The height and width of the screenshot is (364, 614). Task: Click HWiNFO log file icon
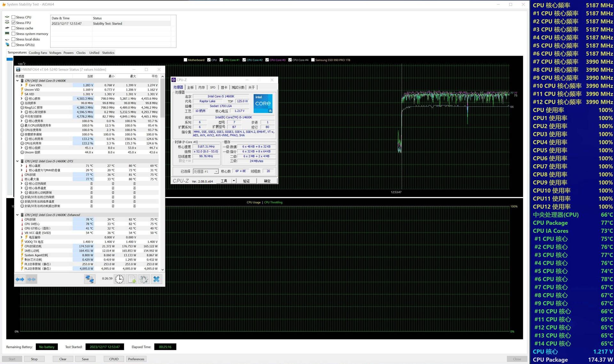132,279
